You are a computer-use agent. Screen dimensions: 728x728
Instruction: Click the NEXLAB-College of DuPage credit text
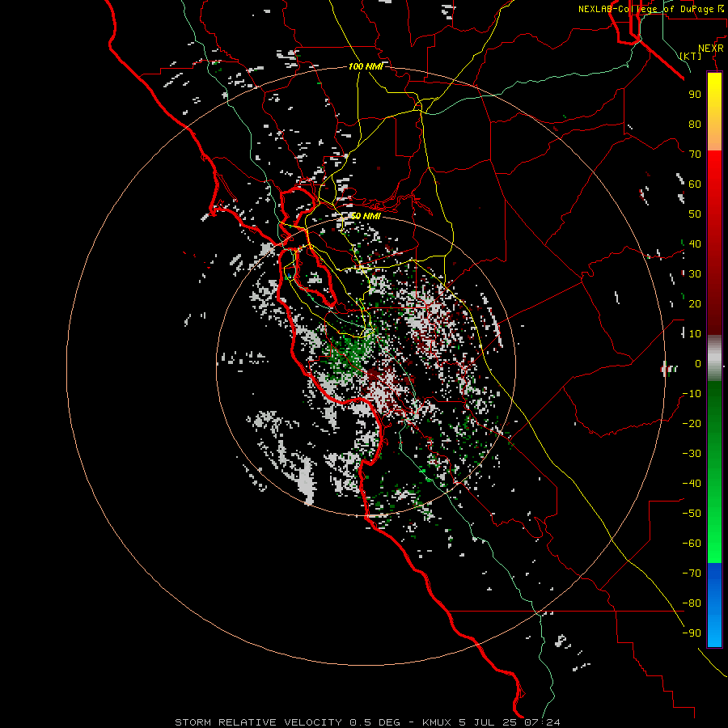650,9
